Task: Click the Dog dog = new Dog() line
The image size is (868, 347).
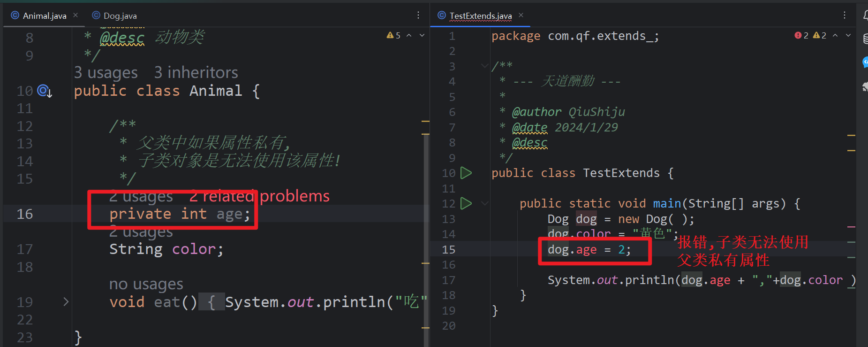Action: (x=621, y=219)
